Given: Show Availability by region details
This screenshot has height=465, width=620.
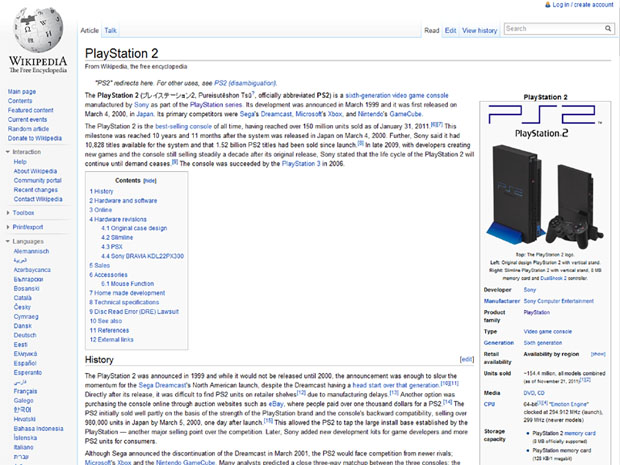Looking at the screenshot, I should pyautogui.click(x=598, y=354).
